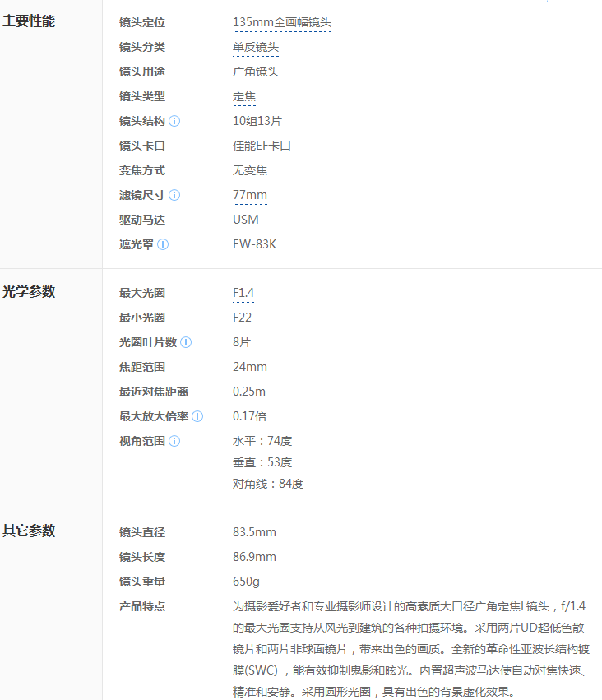
Task: Open the F1.4 maximum aperture link
Action: [x=243, y=293]
